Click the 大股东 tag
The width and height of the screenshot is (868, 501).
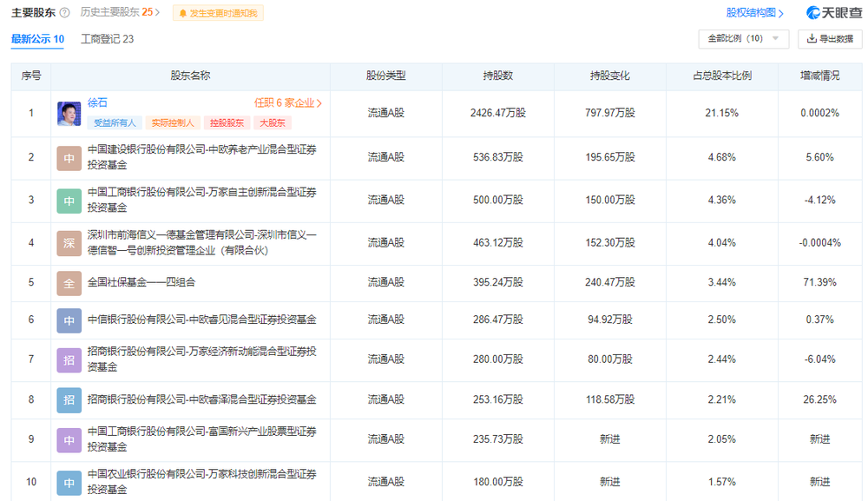click(x=273, y=123)
